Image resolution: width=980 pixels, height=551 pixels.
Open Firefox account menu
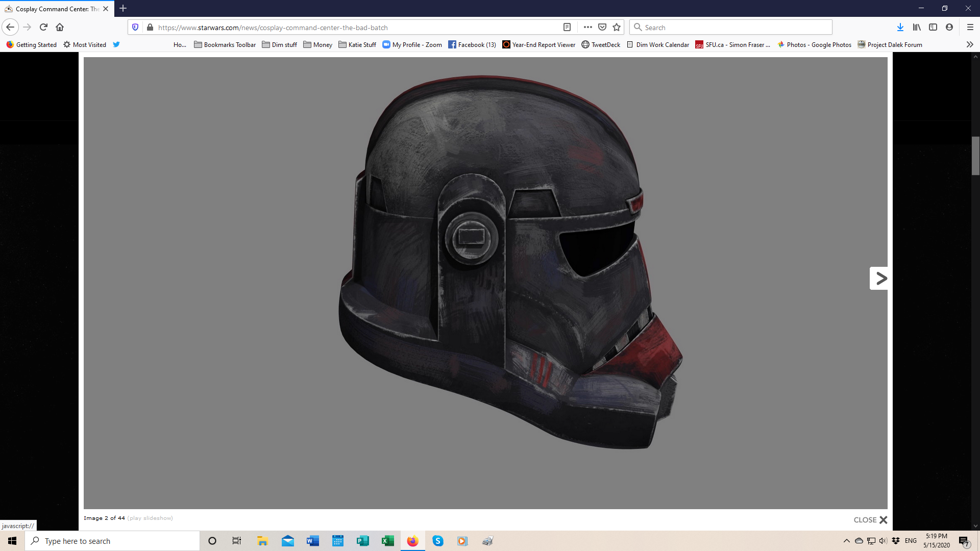[x=949, y=27]
